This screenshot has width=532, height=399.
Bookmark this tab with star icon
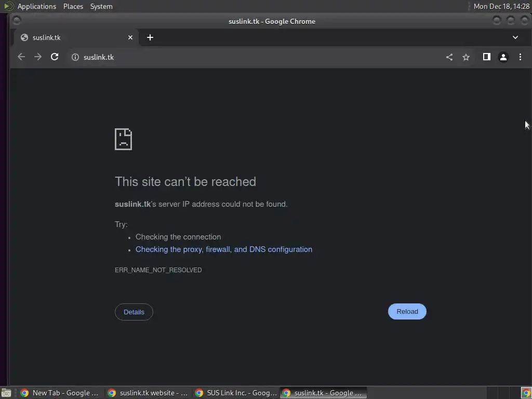pos(466,57)
